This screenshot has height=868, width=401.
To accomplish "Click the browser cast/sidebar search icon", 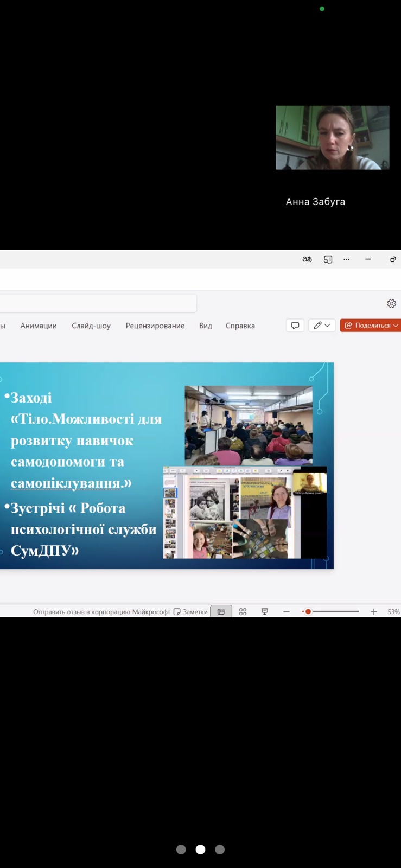I will point(328,259).
